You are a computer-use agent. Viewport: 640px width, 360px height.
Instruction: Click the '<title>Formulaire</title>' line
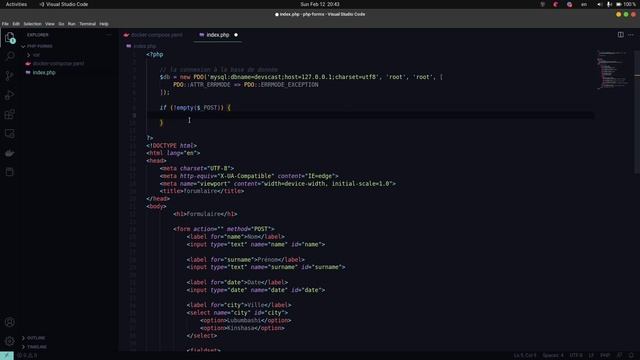point(202,191)
